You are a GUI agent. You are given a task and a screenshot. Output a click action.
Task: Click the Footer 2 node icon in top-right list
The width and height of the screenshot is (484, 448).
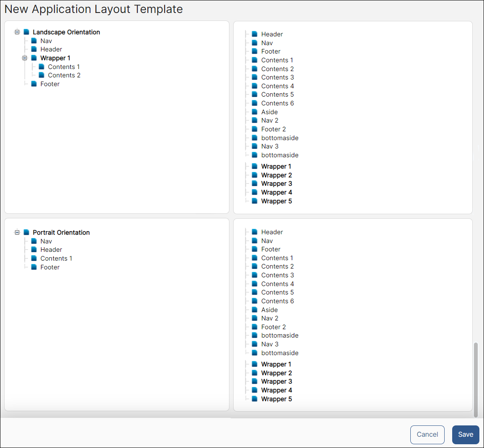pyautogui.click(x=255, y=129)
